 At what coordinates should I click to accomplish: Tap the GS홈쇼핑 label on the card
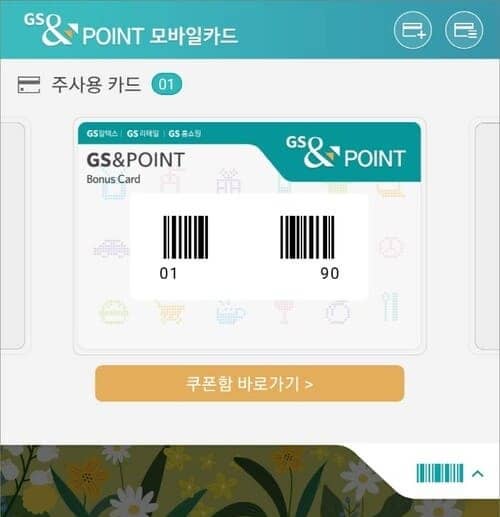point(185,134)
